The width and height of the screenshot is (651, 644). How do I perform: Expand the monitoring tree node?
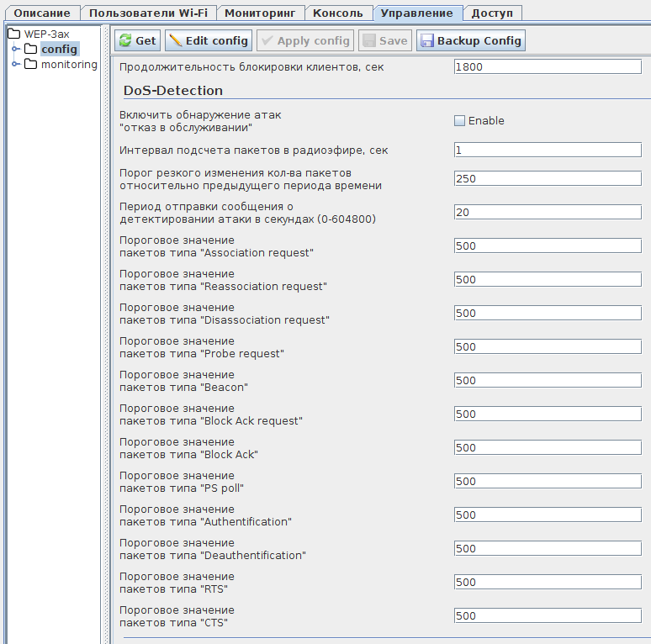(16, 64)
